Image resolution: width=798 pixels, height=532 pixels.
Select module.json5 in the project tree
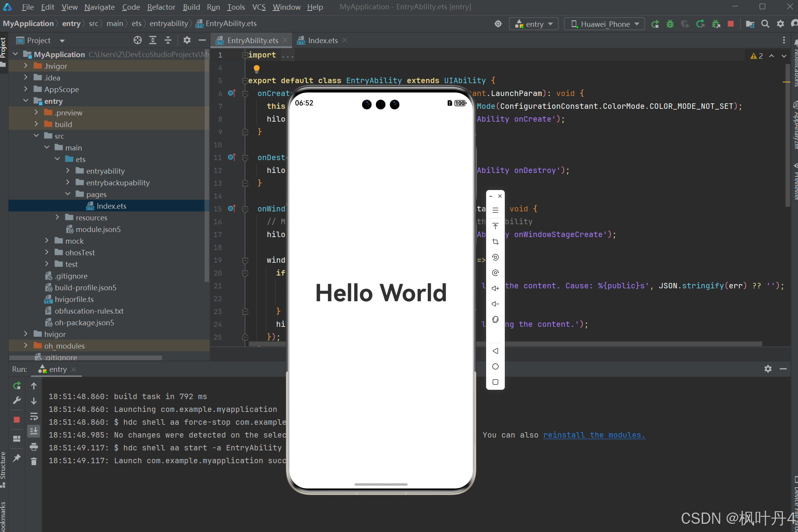(x=98, y=229)
